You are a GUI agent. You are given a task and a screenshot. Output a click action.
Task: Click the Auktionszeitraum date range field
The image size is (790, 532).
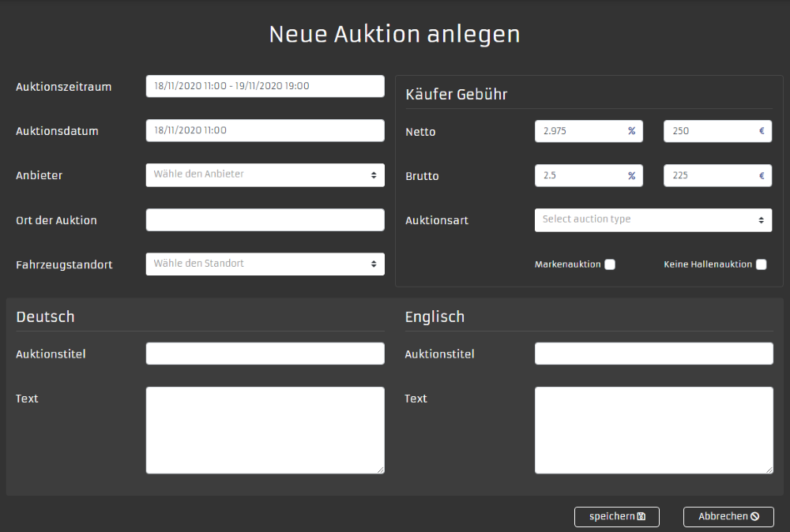click(x=265, y=87)
